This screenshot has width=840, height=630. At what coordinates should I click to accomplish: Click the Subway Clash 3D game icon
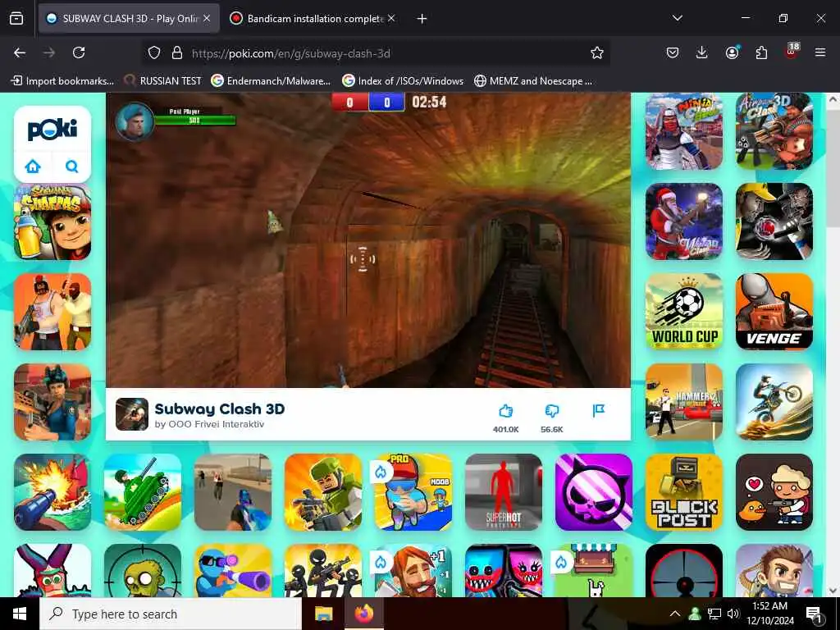tap(132, 414)
